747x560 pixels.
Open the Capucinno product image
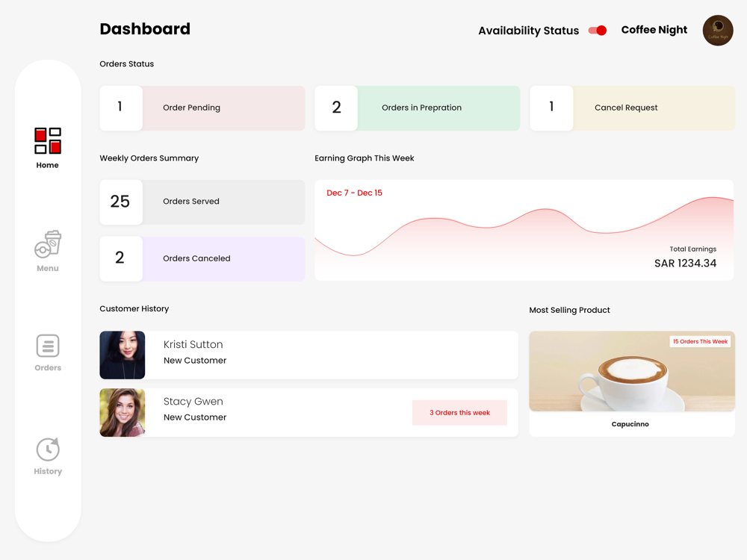632,371
